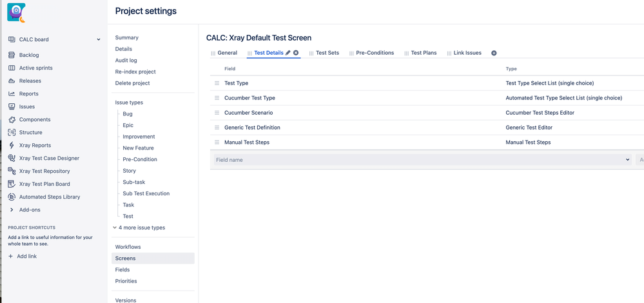Click the CALC board icon
644x303 pixels.
click(12, 39)
